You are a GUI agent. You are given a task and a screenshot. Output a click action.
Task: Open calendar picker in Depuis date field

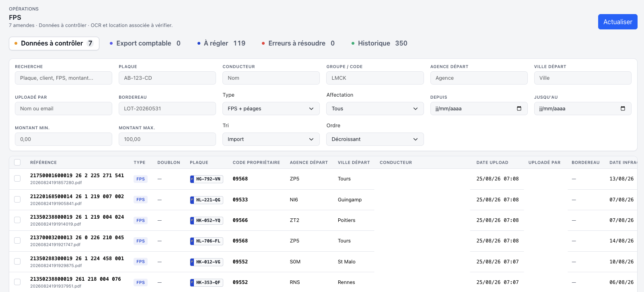click(519, 108)
